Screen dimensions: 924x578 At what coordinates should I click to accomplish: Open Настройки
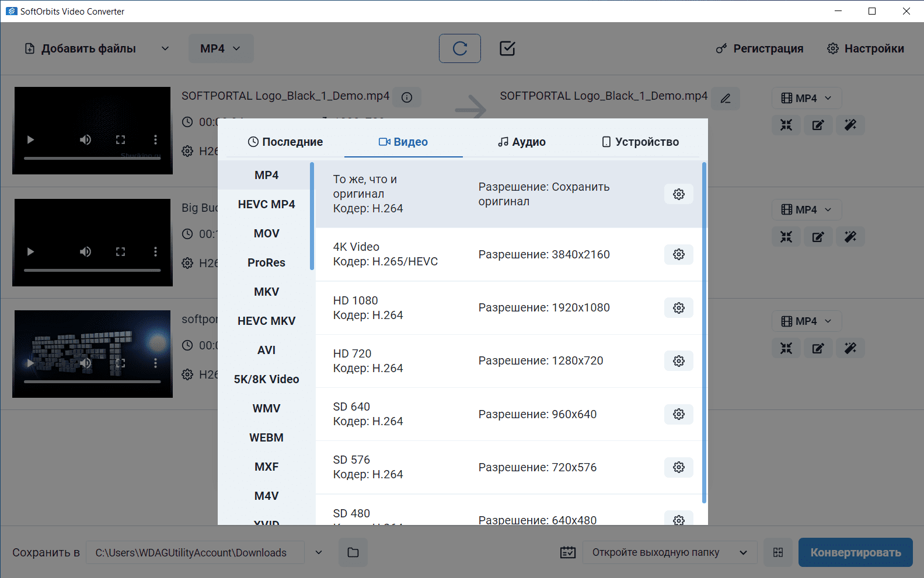click(866, 48)
